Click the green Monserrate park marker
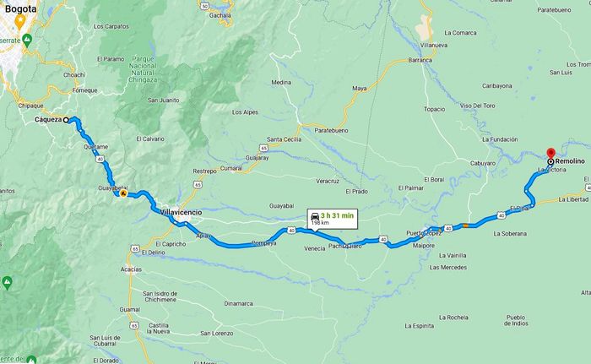The height and width of the screenshot is (364, 591). (x=26, y=41)
